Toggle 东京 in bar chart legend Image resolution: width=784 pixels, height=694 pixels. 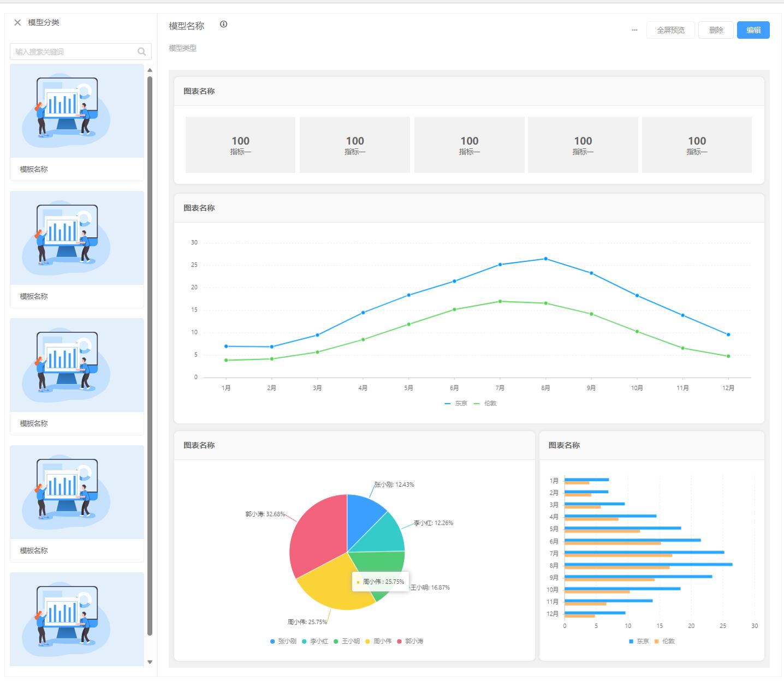[639, 641]
